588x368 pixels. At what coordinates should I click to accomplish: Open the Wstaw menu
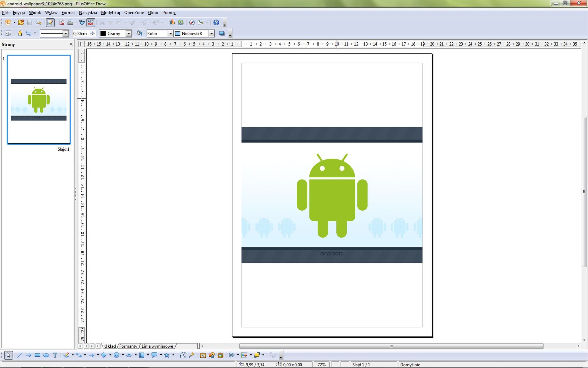(x=51, y=12)
